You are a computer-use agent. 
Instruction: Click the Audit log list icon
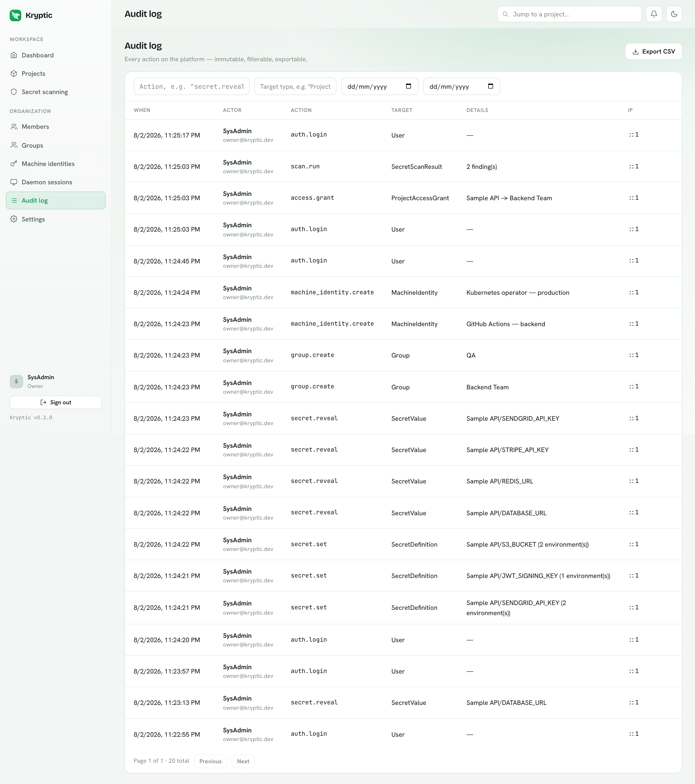[14, 201]
